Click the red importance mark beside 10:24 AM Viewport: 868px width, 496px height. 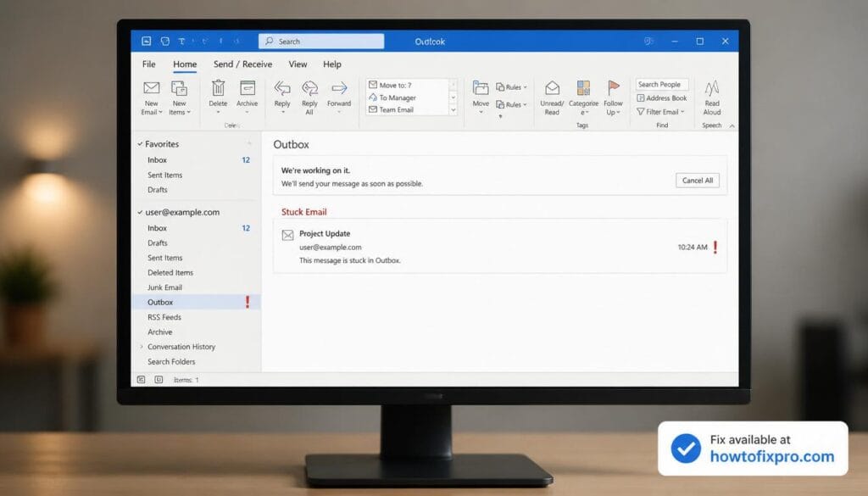point(715,248)
